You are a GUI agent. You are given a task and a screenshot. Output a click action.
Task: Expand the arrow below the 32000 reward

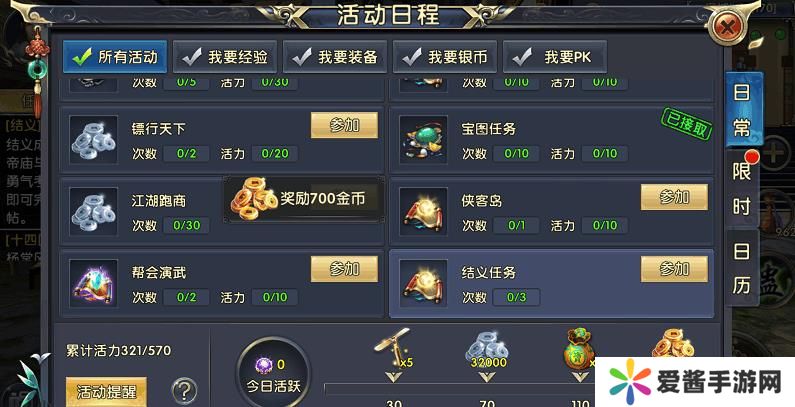[487, 377]
